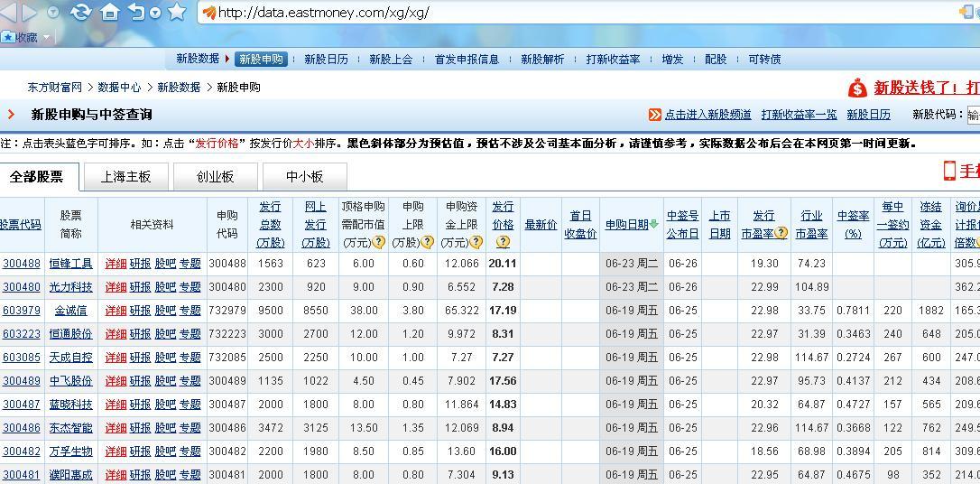Click the browser back arrow button
The image size is (980, 484).
pos(10,12)
